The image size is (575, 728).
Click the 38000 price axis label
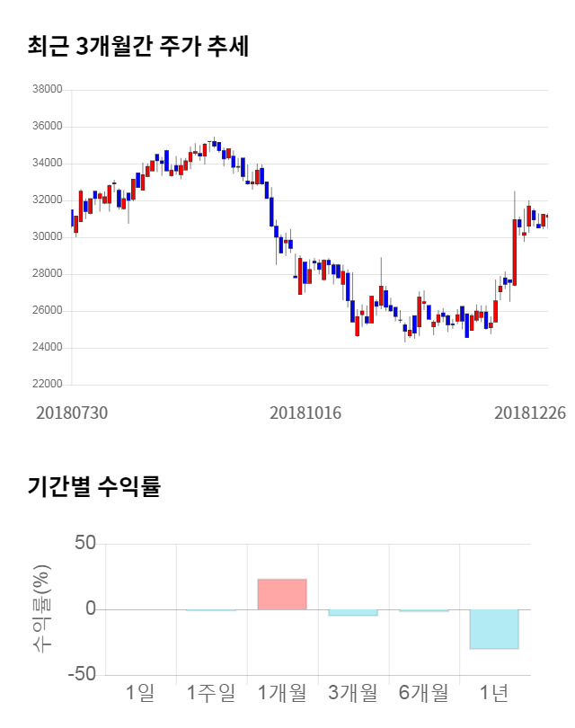tap(47, 90)
